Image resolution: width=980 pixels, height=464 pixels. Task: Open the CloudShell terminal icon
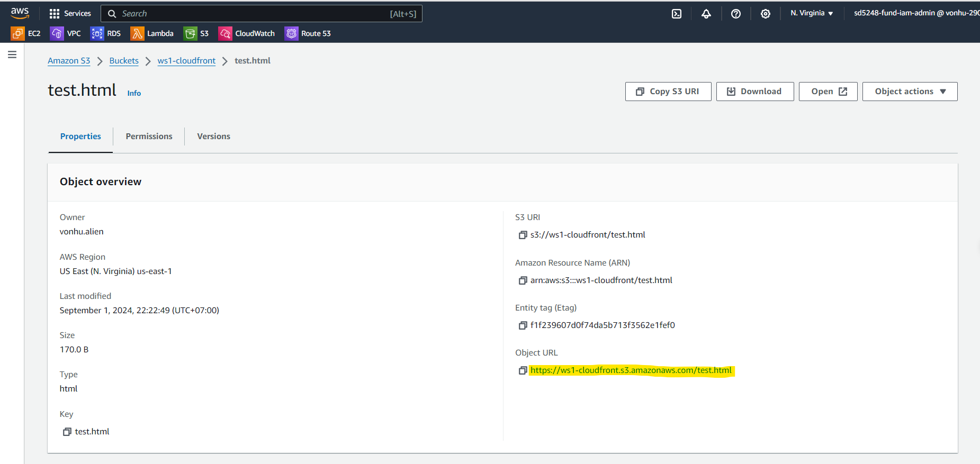[x=677, y=14]
